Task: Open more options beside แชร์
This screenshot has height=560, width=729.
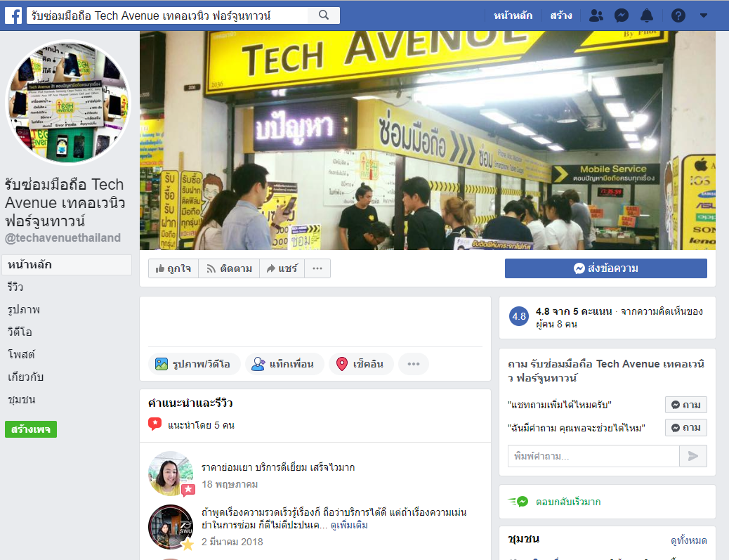Action: tap(317, 268)
